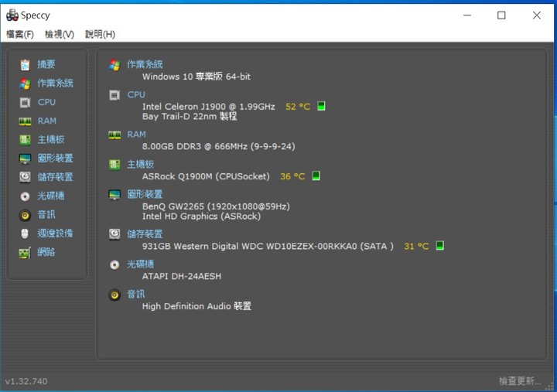Click the Bay Trail-D 22nm 製程 text

tap(190, 117)
